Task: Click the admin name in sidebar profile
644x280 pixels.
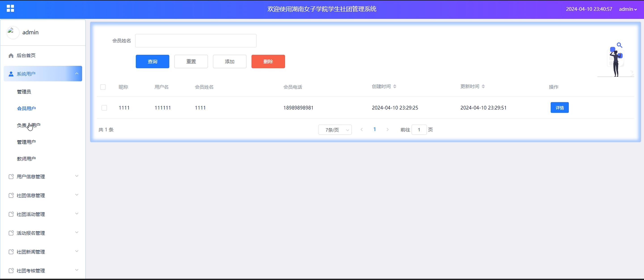Action: [x=30, y=32]
